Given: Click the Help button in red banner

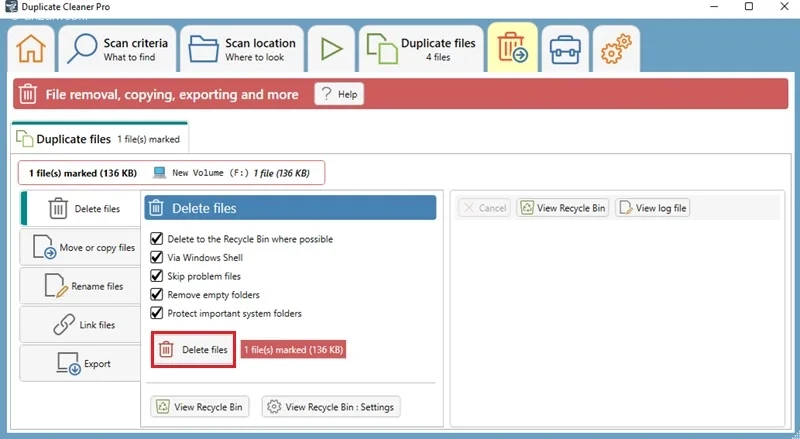Looking at the screenshot, I should tap(339, 94).
